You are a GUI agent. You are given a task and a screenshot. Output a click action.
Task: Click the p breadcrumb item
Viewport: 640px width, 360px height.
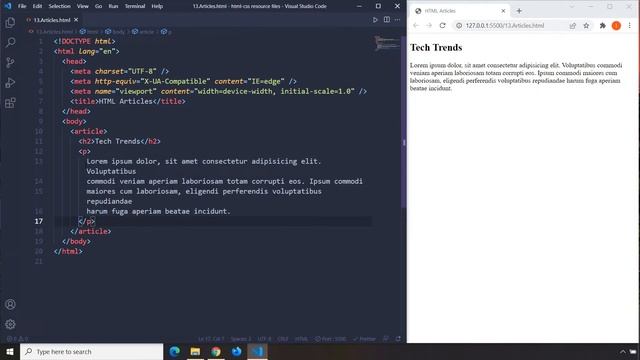(167, 31)
